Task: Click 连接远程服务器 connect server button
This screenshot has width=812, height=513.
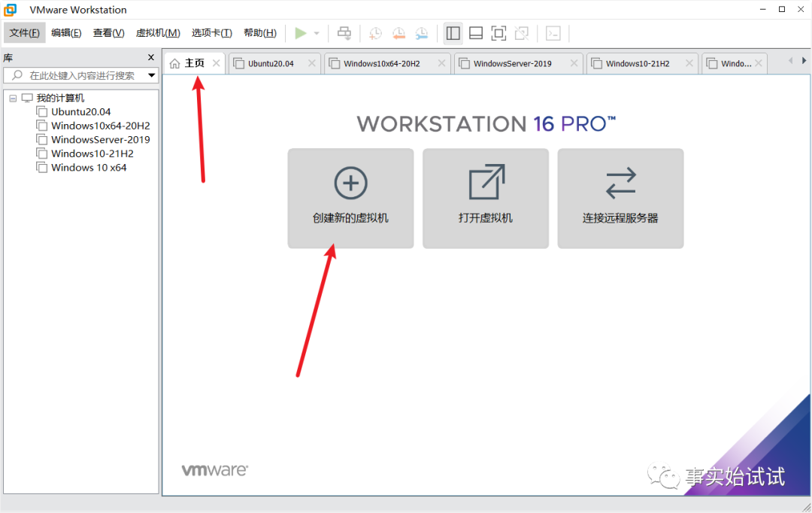Action: click(x=620, y=199)
